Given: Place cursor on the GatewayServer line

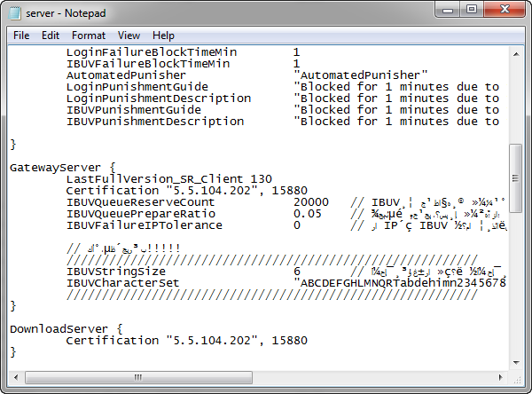Looking at the screenshot, I should click(x=62, y=166).
